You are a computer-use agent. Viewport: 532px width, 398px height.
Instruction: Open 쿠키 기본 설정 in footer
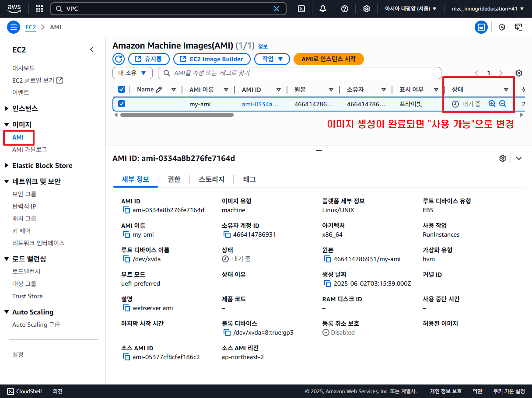(x=509, y=391)
